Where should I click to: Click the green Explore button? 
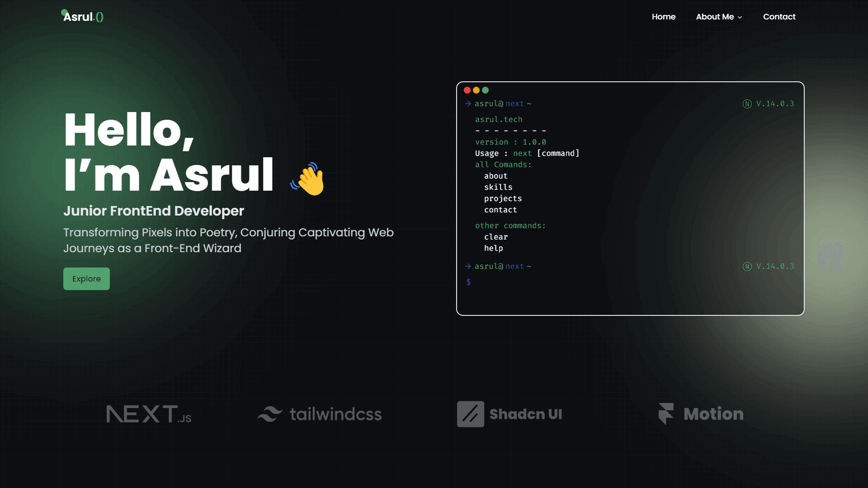pyautogui.click(x=86, y=279)
